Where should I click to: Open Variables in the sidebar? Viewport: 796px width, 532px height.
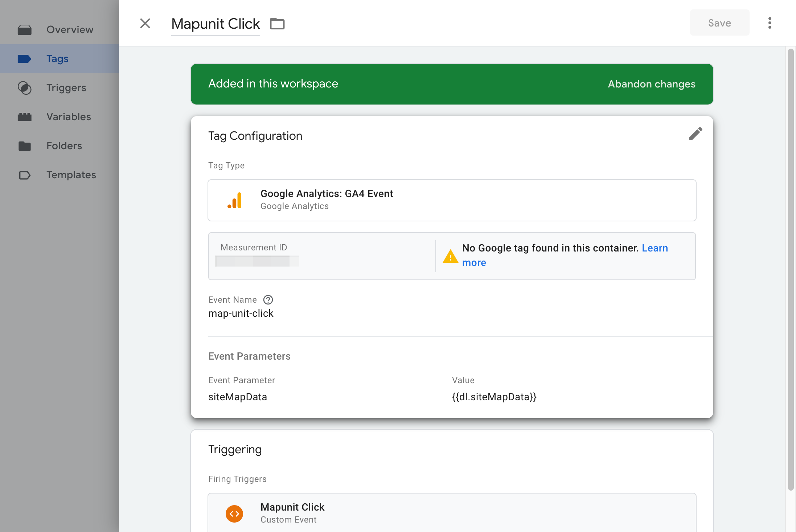click(x=60, y=116)
